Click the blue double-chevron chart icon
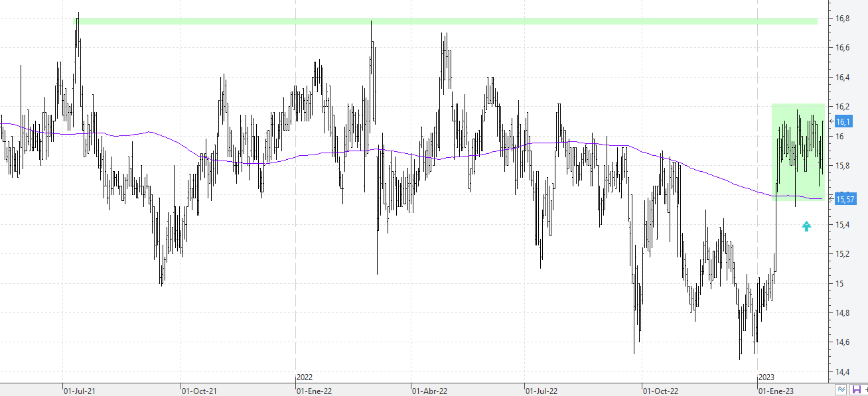 (x=841, y=390)
